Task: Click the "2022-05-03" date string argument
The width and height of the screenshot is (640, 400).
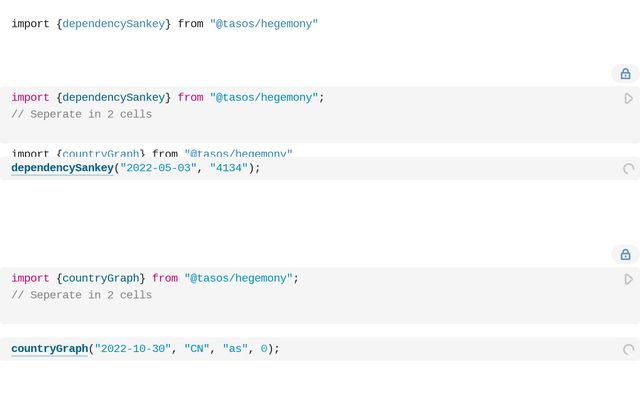Action: [x=158, y=168]
